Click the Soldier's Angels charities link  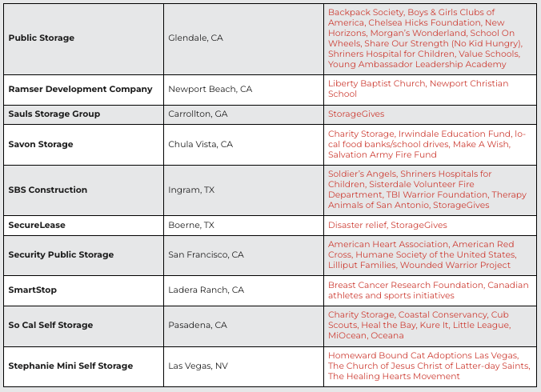coord(427,190)
